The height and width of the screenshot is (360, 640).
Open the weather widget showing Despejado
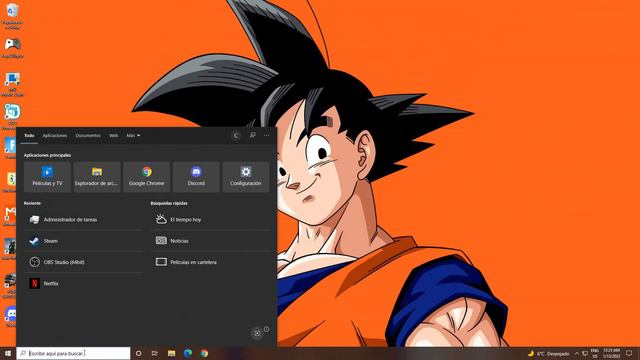(549, 353)
